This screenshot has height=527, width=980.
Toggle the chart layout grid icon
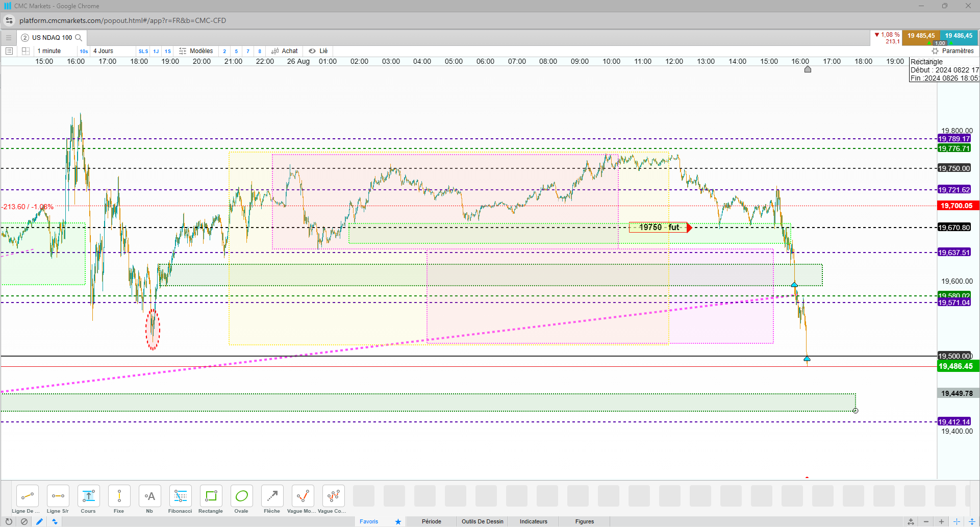[x=26, y=51]
